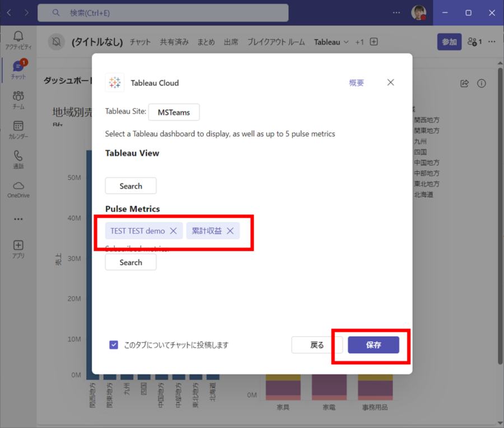Screen dimensions: 504x428
Task: Click Search under Tableau View
Action: [131, 186]
